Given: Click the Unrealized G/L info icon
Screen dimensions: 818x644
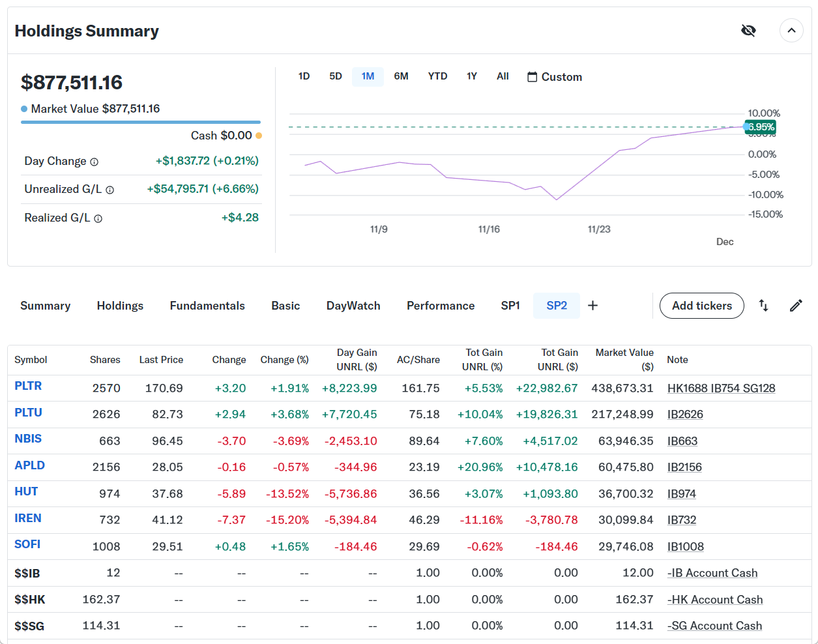Looking at the screenshot, I should (110, 190).
